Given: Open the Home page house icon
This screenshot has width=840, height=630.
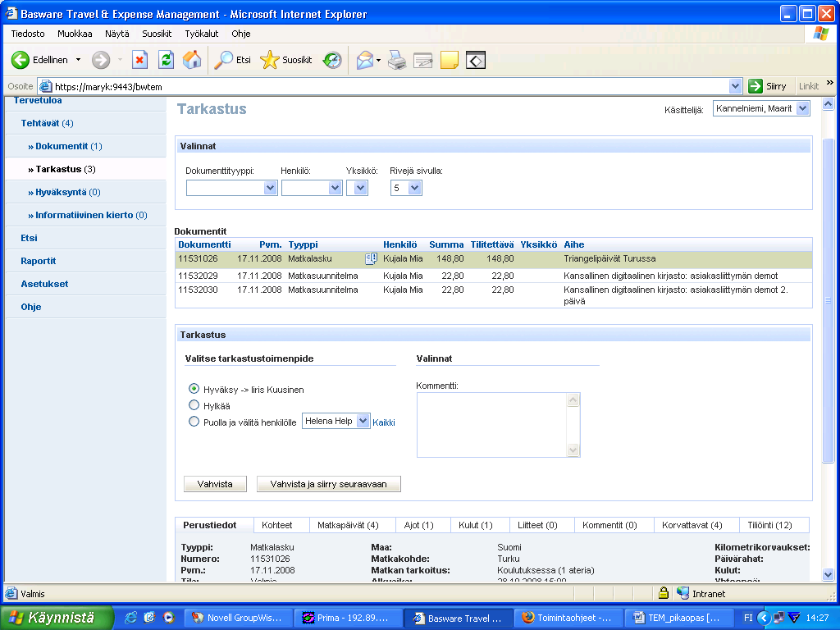Looking at the screenshot, I should point(192,60).
